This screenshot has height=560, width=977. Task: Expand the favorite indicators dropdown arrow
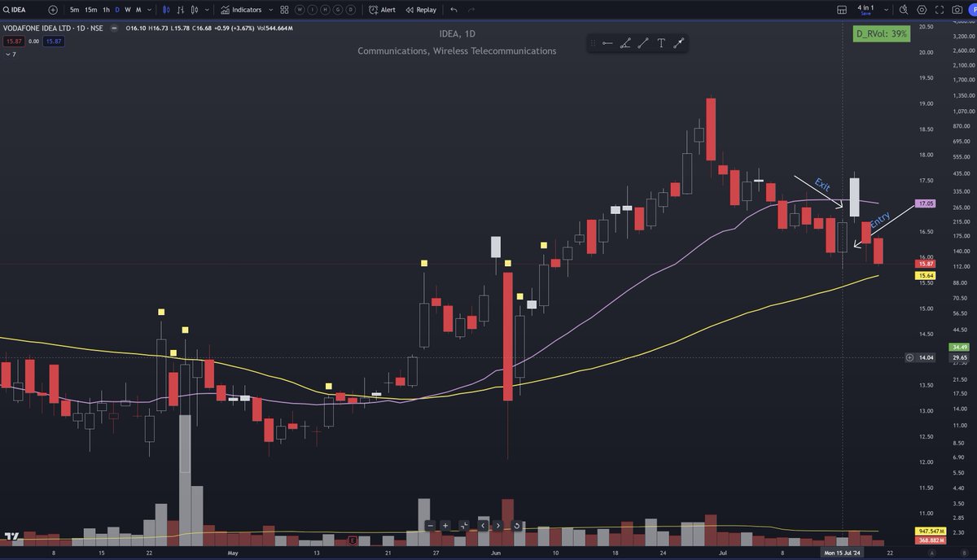click(270, 10)
